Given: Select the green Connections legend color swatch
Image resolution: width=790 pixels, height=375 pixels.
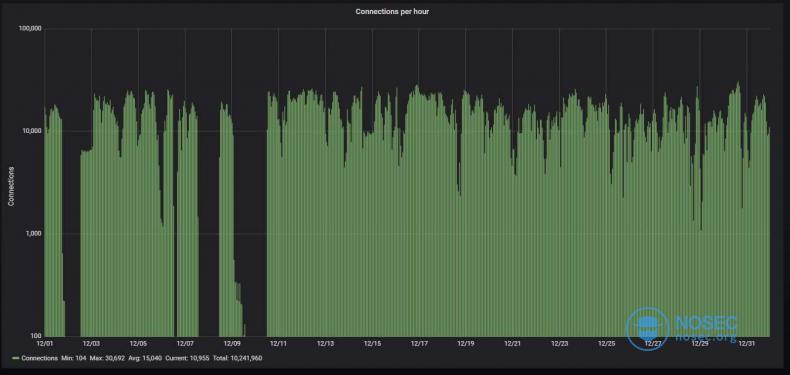Looking at the screenshot, I should click(x=16, y=358).
